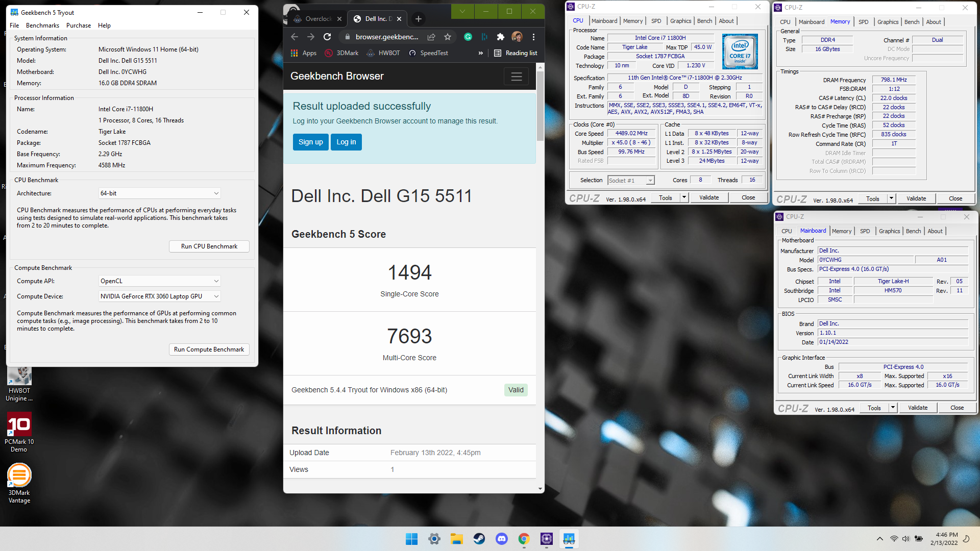This screenshot has height=551, width=980.
Task: Reload the Geekbench browser page
Action: pos(327,37)
